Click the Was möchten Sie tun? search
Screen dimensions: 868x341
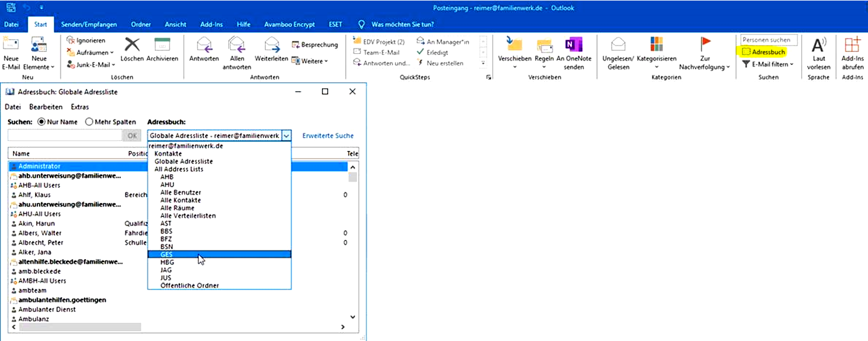[397, 25]
